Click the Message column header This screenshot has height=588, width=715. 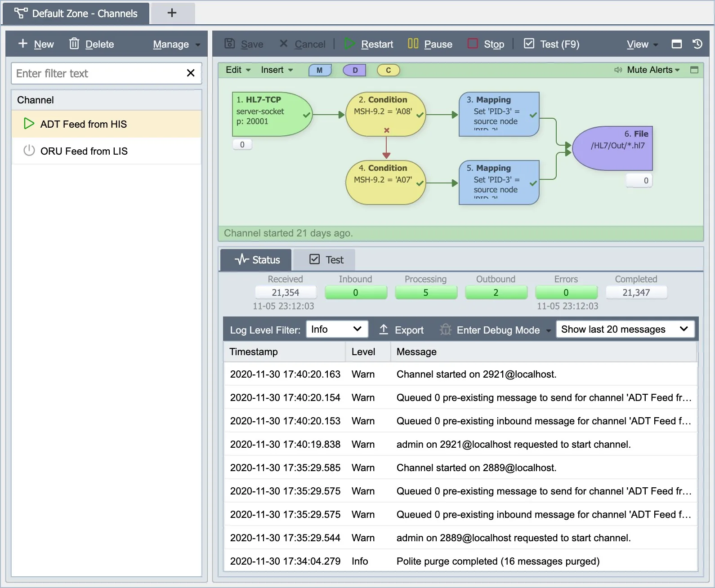pyautogui.click(x=544, y=352)
